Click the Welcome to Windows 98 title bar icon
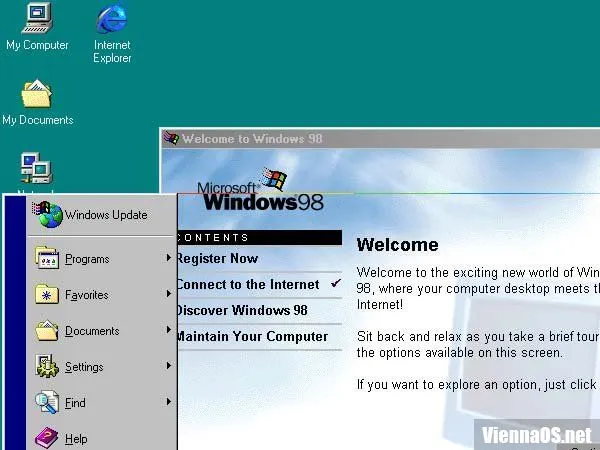600x450 pixels. click(171, 138)
